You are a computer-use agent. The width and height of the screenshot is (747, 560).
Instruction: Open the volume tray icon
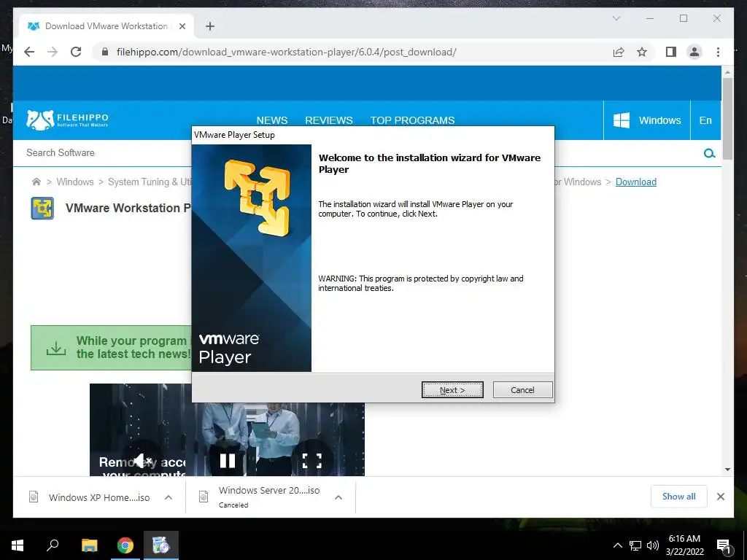tap(653, 545)
